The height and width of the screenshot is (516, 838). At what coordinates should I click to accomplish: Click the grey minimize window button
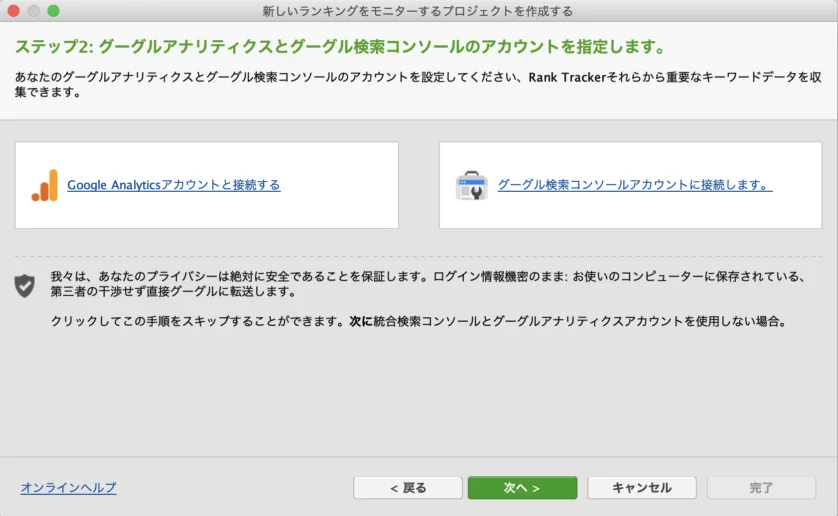click(x=33, y=11)
